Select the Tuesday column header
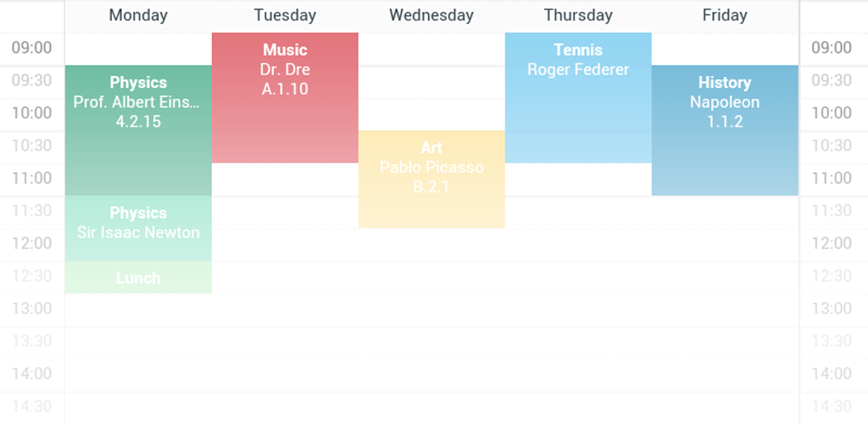This screenshot has width=868, height=424. click(x=285, y=15)
